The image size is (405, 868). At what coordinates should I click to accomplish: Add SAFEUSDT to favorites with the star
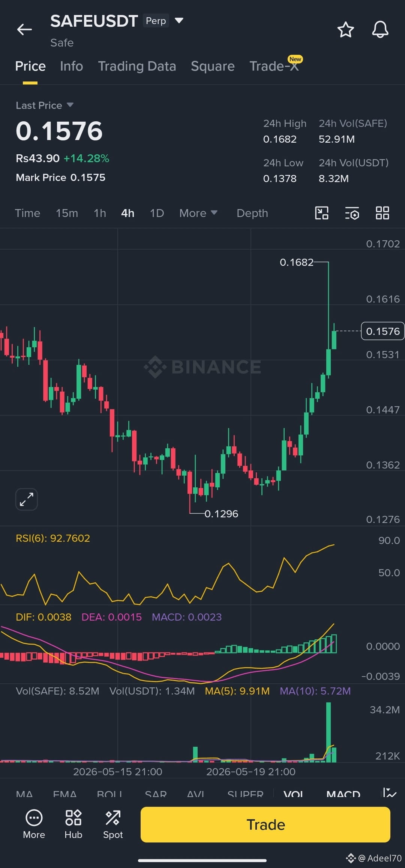(345, 30)
